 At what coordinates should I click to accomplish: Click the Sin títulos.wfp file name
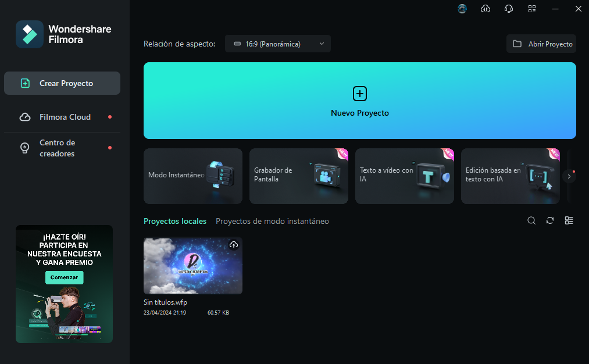tap(165, 302)
